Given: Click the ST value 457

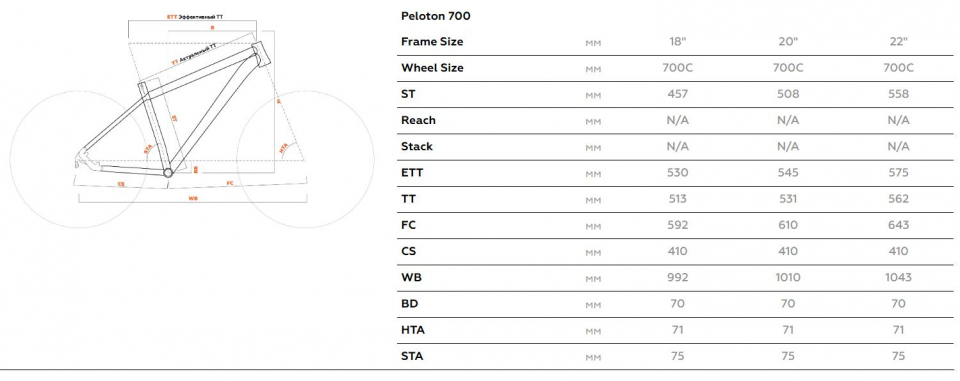Looking at the screenshot, I should pos(677,94).
